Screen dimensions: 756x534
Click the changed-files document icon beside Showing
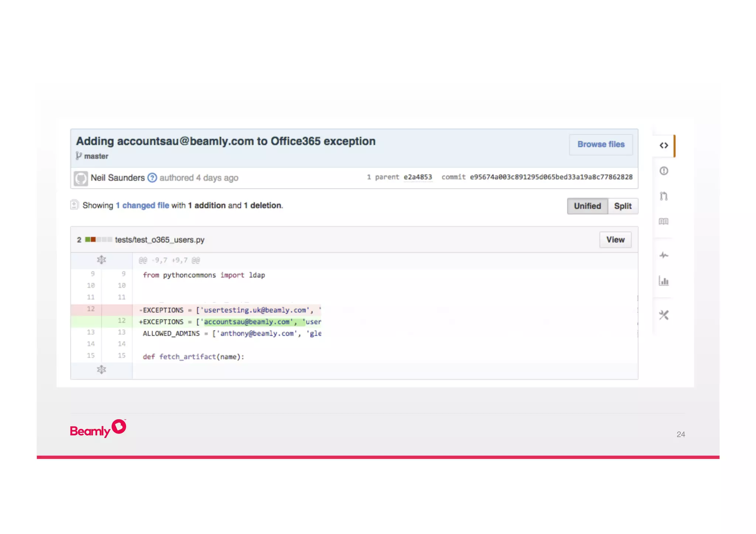pyautogui.click(x=75, y=205)
